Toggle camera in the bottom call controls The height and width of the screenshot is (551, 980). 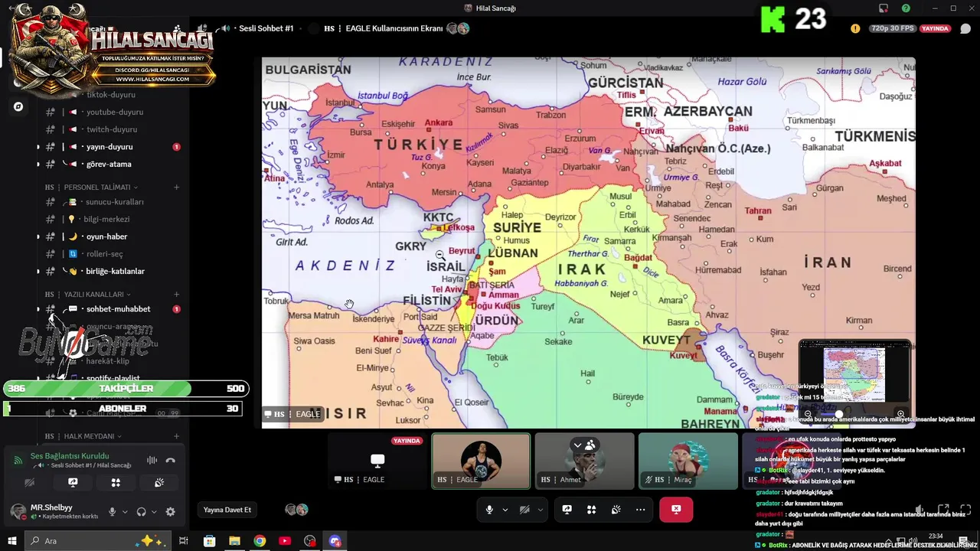coord(524,510)
